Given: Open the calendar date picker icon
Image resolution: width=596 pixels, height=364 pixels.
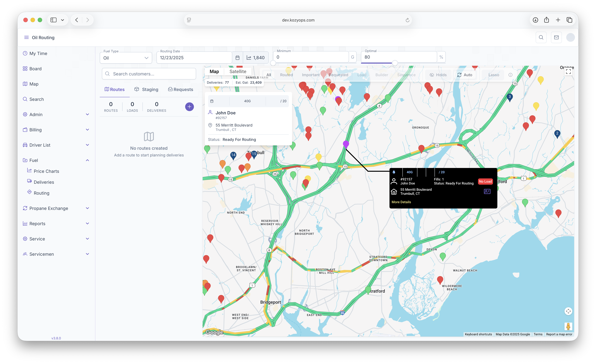Looking at the screenshot, I should click(x=237, y=57).
